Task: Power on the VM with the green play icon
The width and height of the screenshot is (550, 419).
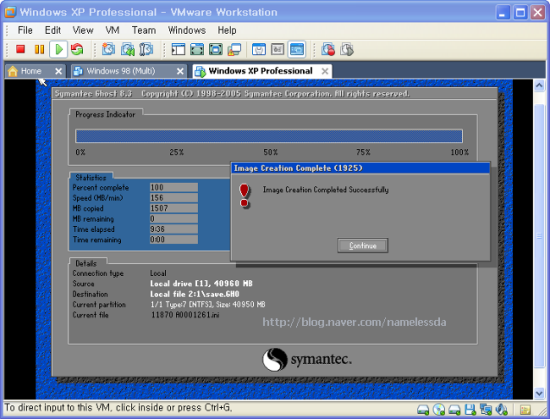Action: coord(59,49)
